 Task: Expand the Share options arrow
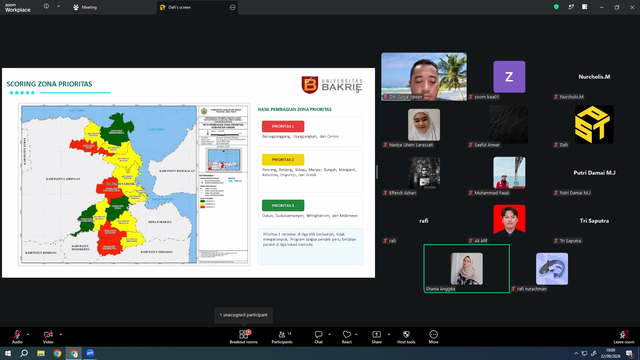[389, 334]
